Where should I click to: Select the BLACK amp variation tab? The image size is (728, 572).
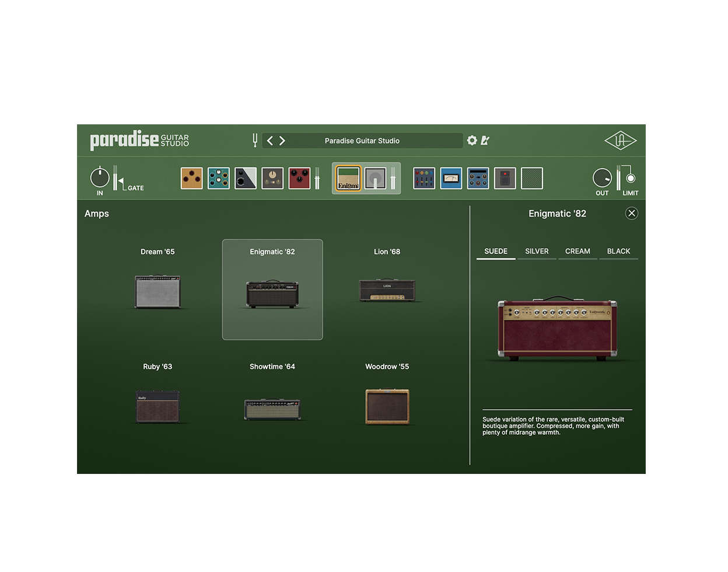618,251
